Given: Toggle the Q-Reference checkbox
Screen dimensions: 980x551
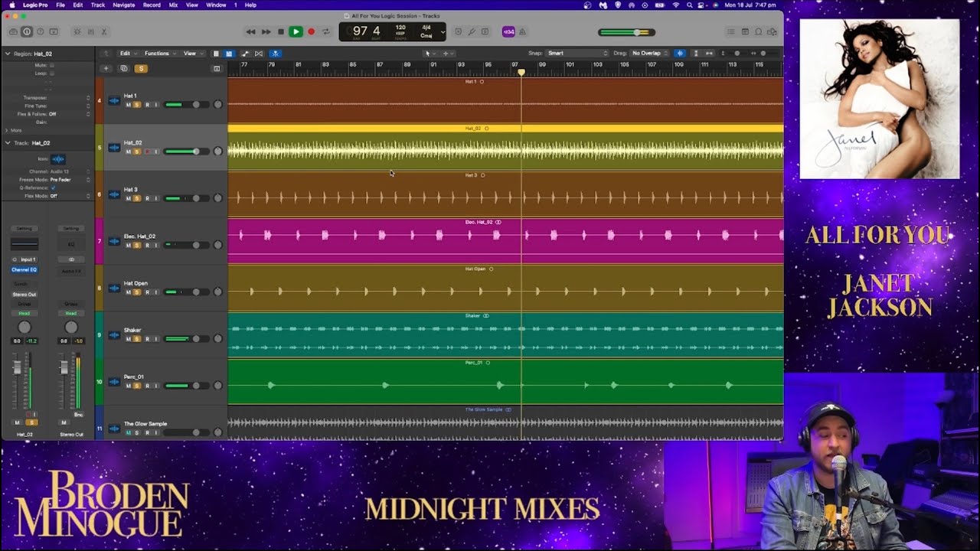Looking at the screenshot, I should click(53, 187).
